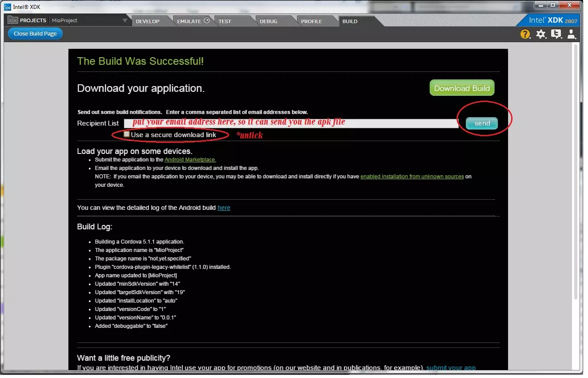Select the BUILD tab
This screenshot has height=378, width=588.
[x=350, y=21]
